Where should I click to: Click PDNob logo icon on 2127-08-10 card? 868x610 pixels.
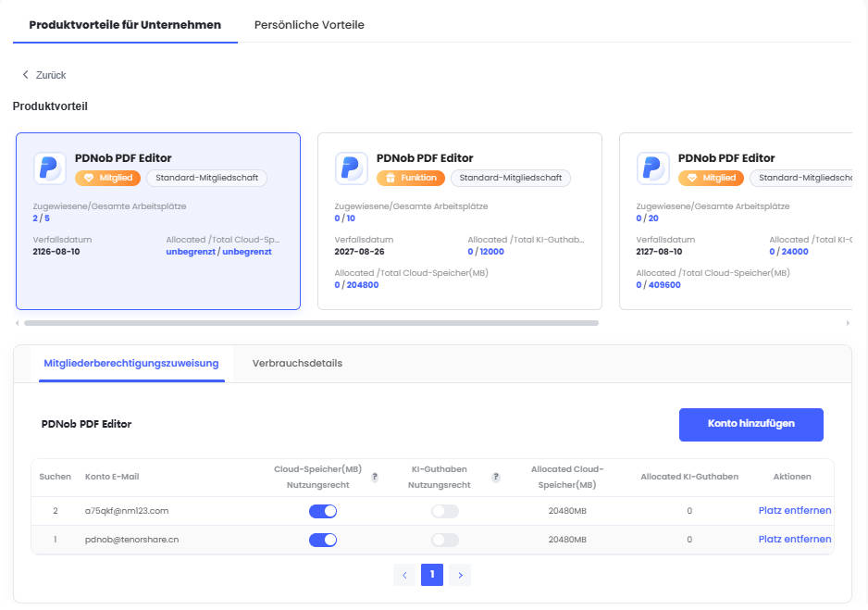(x=653, y=168)
